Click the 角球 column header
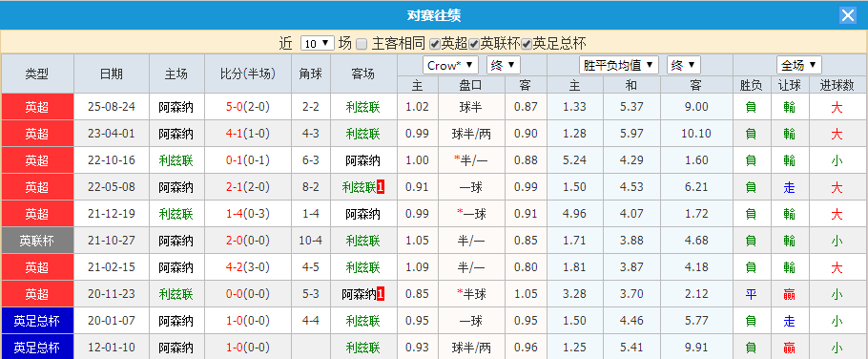The width and height of the screenshot is (868, 359). click(x=311, y=74)
